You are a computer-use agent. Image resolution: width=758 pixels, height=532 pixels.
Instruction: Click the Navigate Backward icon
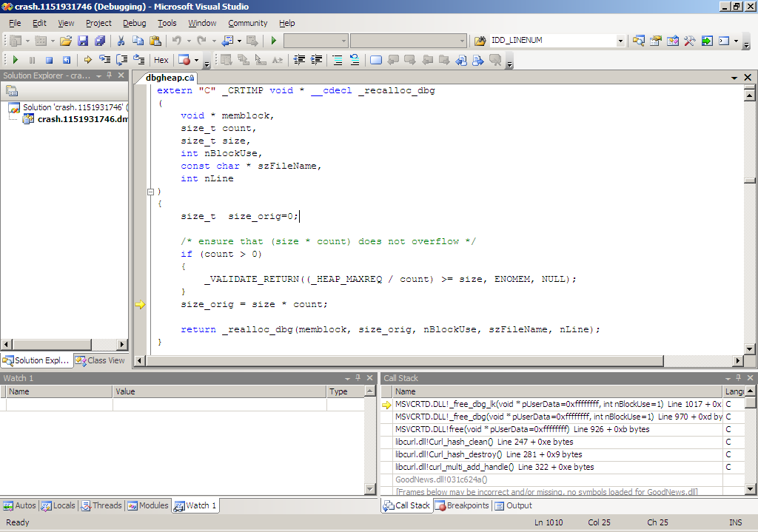tap(227, 41)
